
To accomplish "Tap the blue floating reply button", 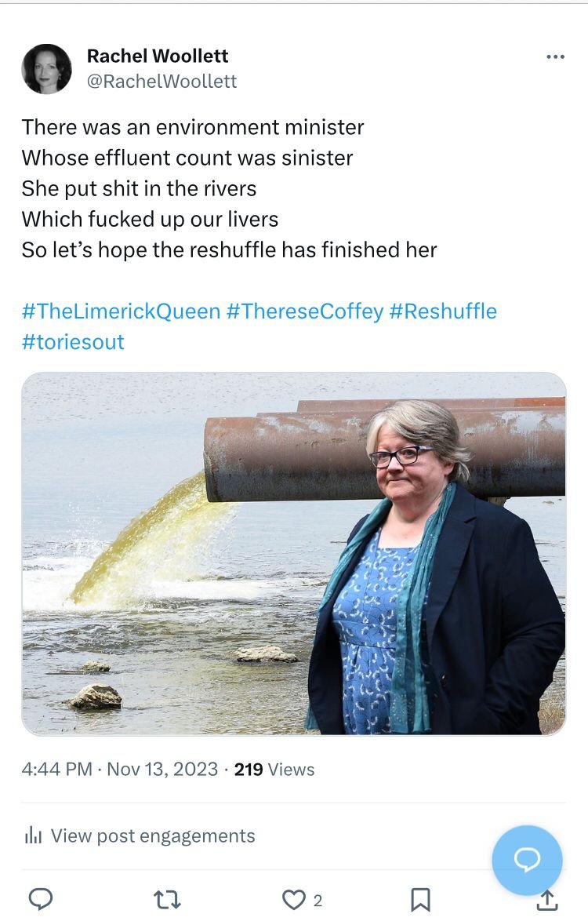I will [527, 860].
